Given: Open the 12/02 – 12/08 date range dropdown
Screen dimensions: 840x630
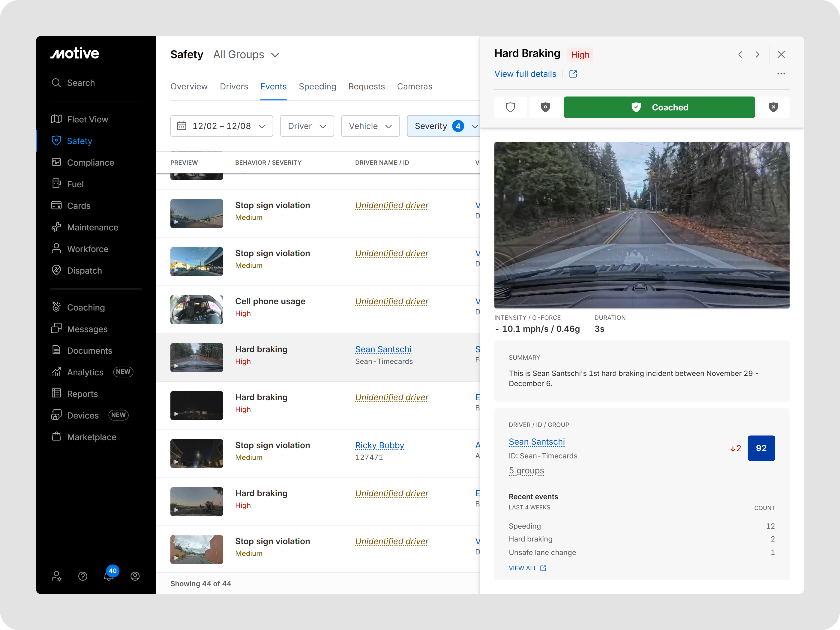Looking at the screenshot, I should [x=222, y=126].
